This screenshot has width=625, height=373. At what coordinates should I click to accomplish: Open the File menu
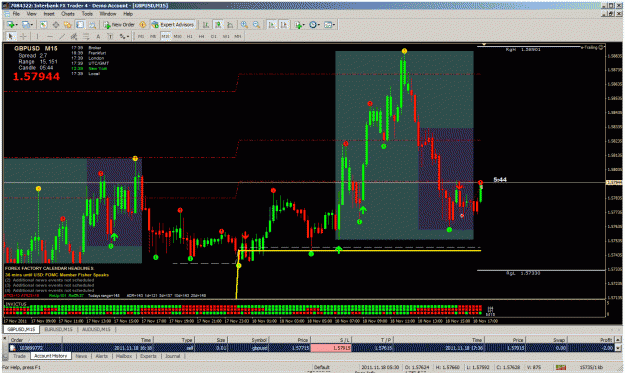pyautogui.click(x=16, y=14)
